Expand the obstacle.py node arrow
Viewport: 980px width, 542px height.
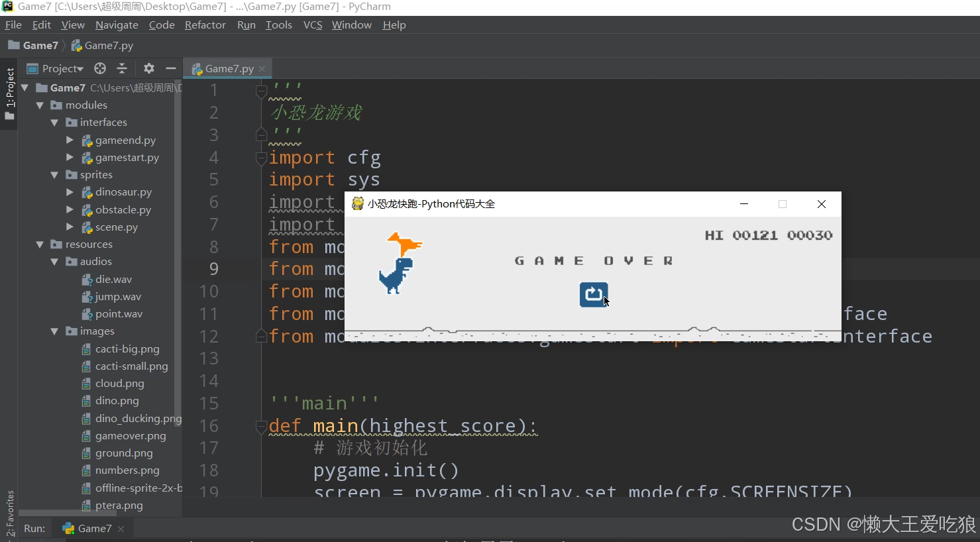[70, 209]
